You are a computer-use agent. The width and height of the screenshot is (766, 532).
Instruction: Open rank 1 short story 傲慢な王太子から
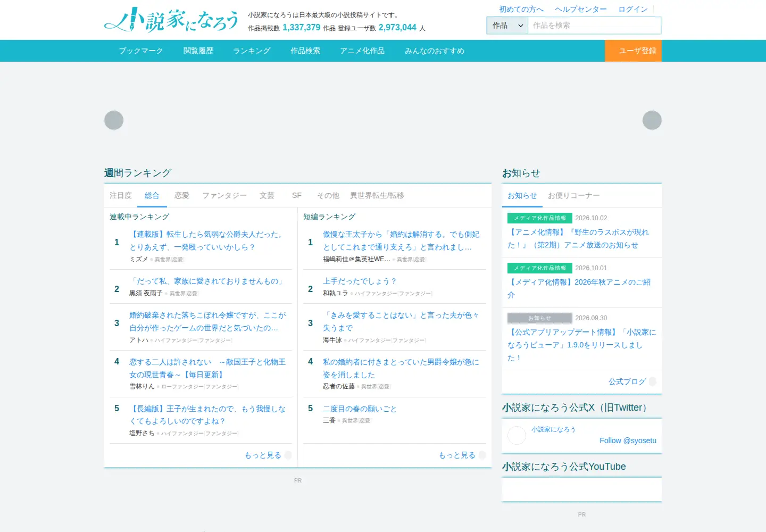(x=401, y=240)
